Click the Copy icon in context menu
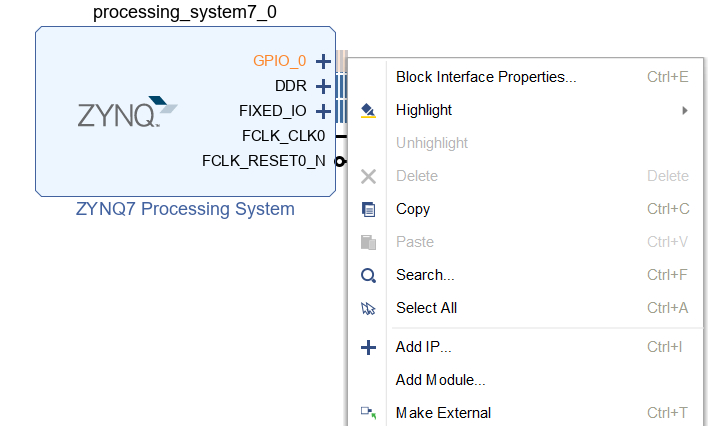Image resolution: width=711 pixels, height=426 pixels. click(368, 209)
